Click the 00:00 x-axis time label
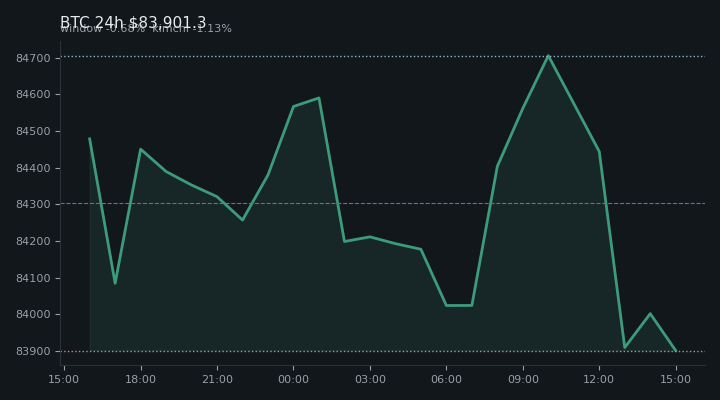Image resolution: width=720 pixels, height=400 pixels. (293, 379)
